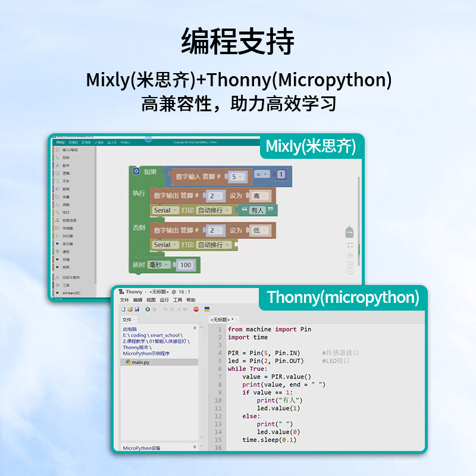Image resolution: width=476 pixels, height=476 pixels.
Task: Click the fullscreen icon in Mixly workspace
Action: [350, 245]
